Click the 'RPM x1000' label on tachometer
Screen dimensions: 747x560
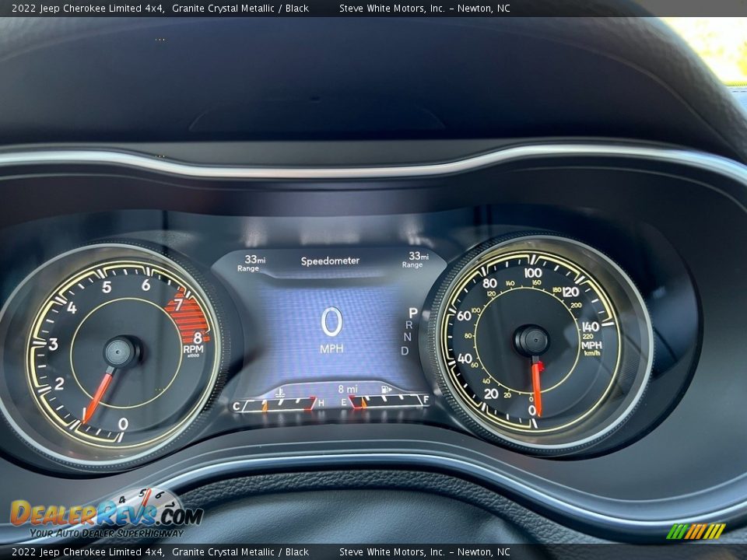(x=194, y=351)
